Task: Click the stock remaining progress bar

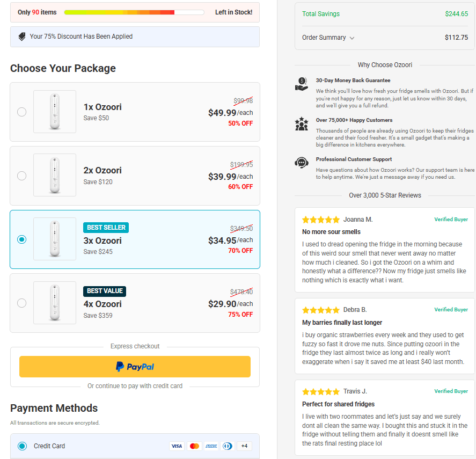Action: tap(134, 12)
